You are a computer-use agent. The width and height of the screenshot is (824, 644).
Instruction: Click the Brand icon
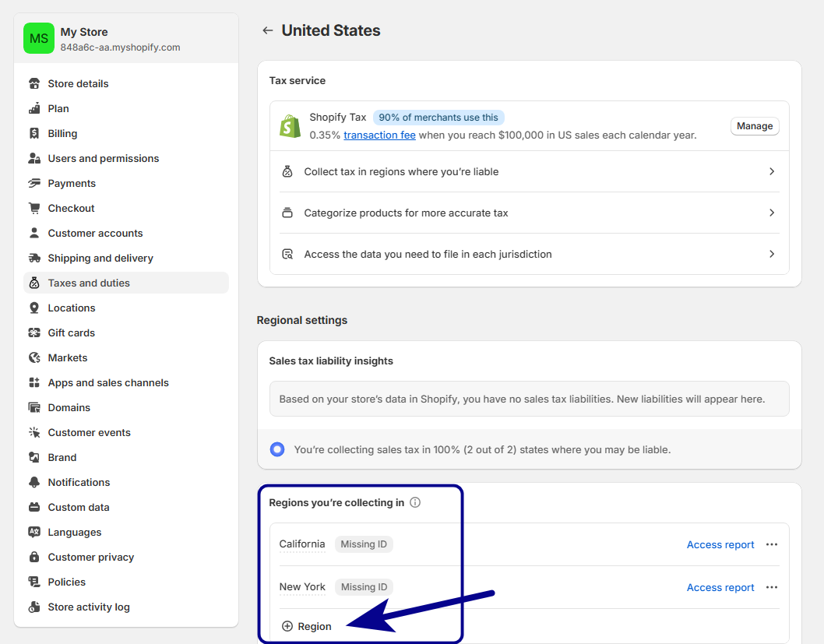pos(34,458)
